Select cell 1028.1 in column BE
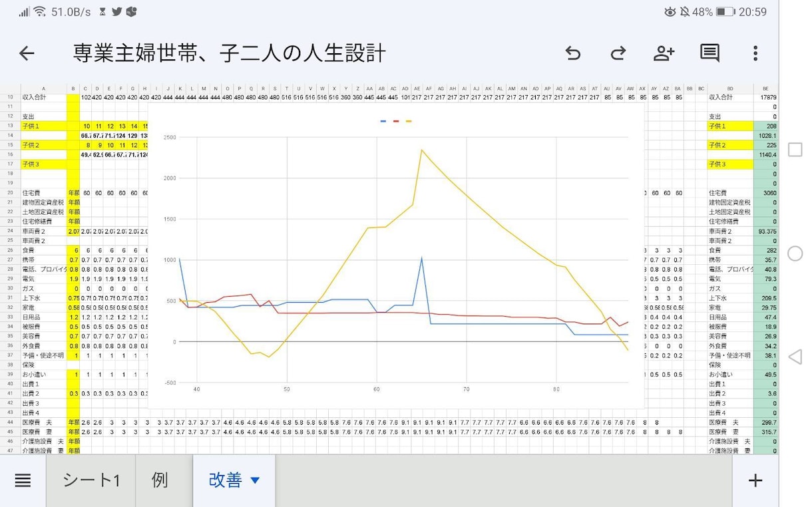 pos(765,136)
